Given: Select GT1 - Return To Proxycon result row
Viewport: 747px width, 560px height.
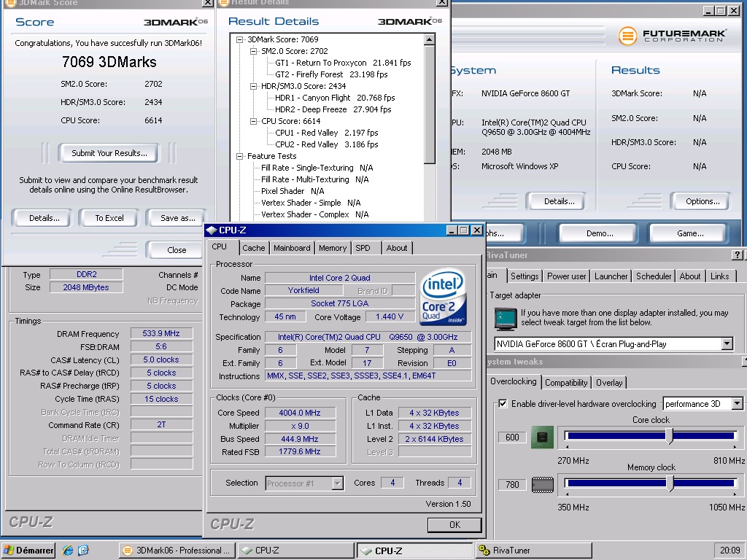Looking at the screenshot, I should pyautogui.click(x=343, y=63).
